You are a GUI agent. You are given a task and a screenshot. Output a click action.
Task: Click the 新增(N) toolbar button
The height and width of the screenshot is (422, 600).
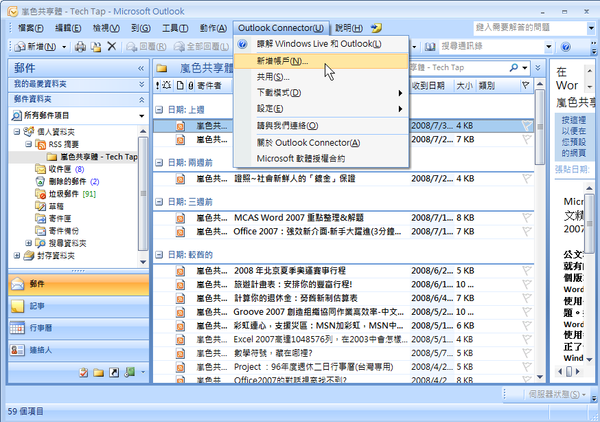click(x=36, y=47)
